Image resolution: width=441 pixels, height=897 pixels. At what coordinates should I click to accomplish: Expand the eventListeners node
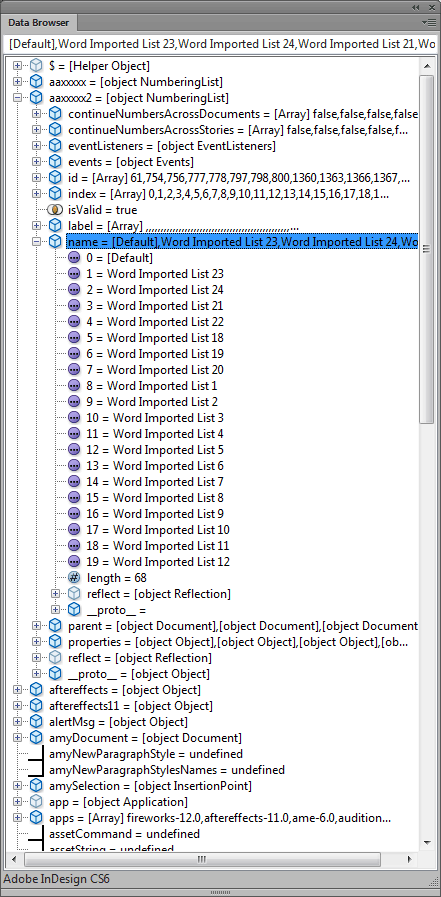tap(36, 146)
